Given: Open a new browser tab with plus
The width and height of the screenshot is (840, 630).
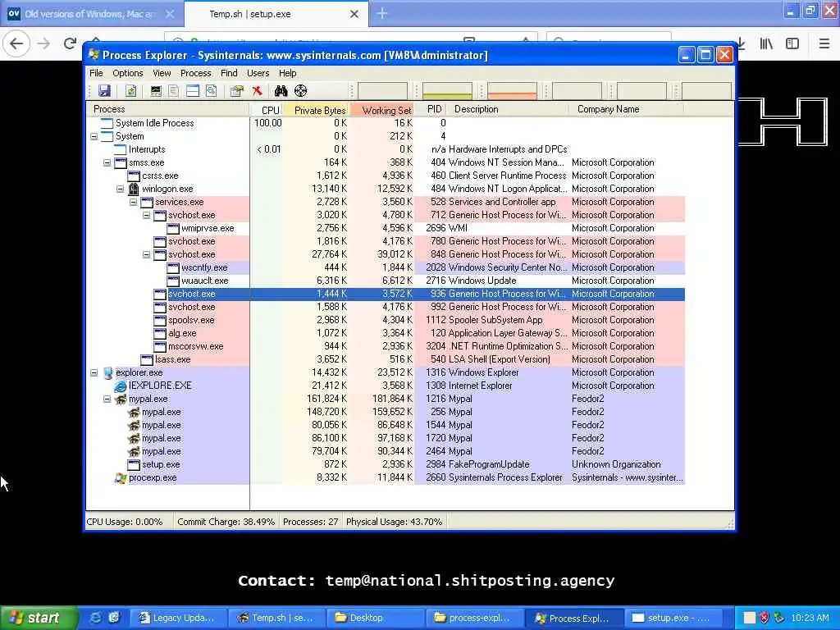Looking at the screenshot, I should (x=382, y=13).
